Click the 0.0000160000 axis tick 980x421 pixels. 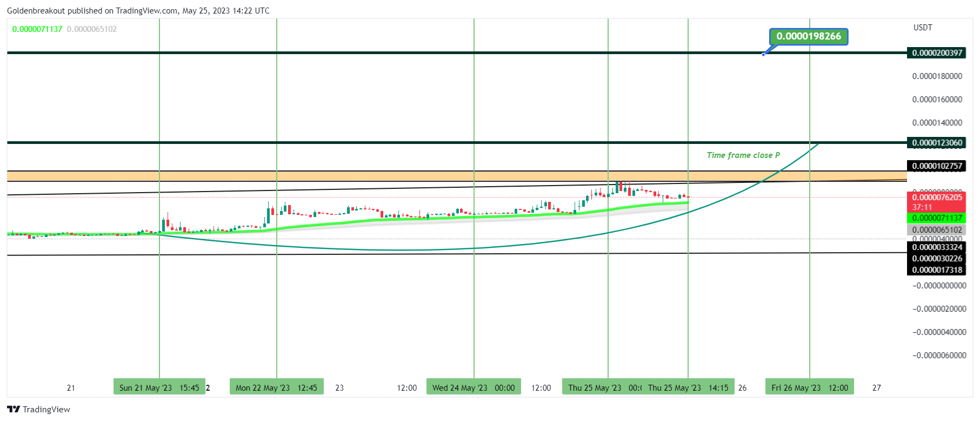click(937, 100)
